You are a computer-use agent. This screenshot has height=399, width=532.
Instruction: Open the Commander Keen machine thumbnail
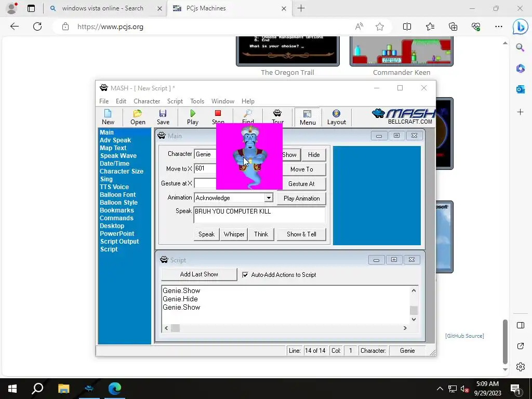(402, 51)
